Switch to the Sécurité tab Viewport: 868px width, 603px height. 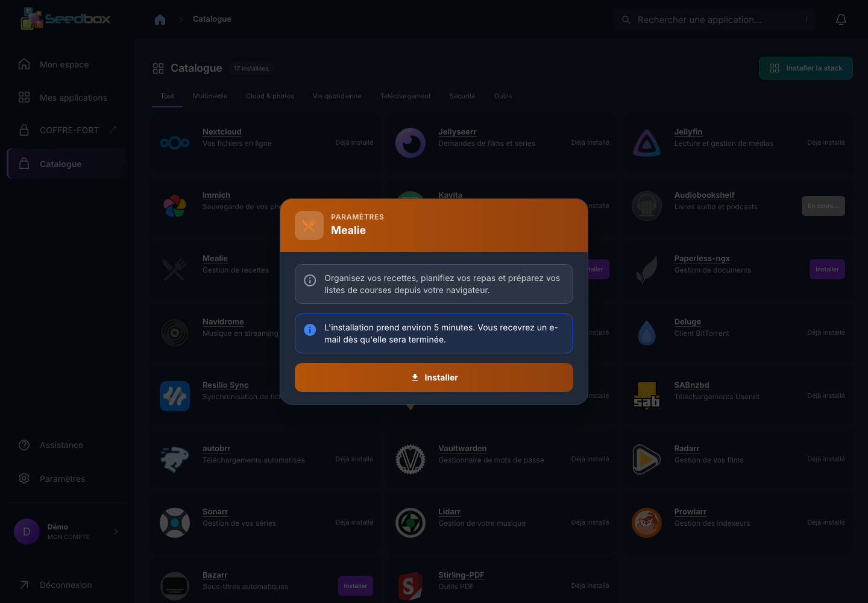pyautogui.click(x=462, y=96)
